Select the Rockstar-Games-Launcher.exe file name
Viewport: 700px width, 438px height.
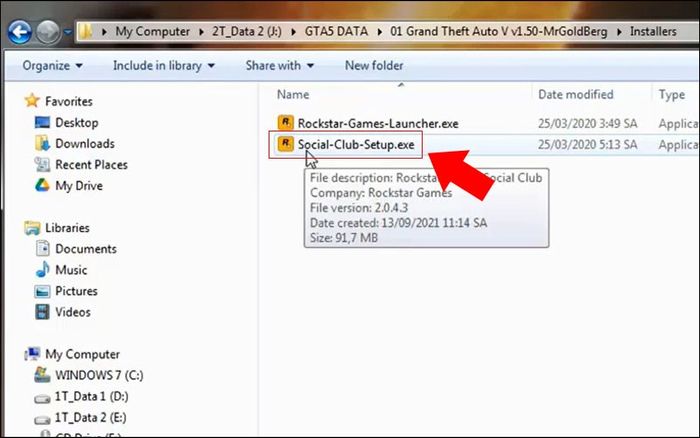tap(378, 124)
